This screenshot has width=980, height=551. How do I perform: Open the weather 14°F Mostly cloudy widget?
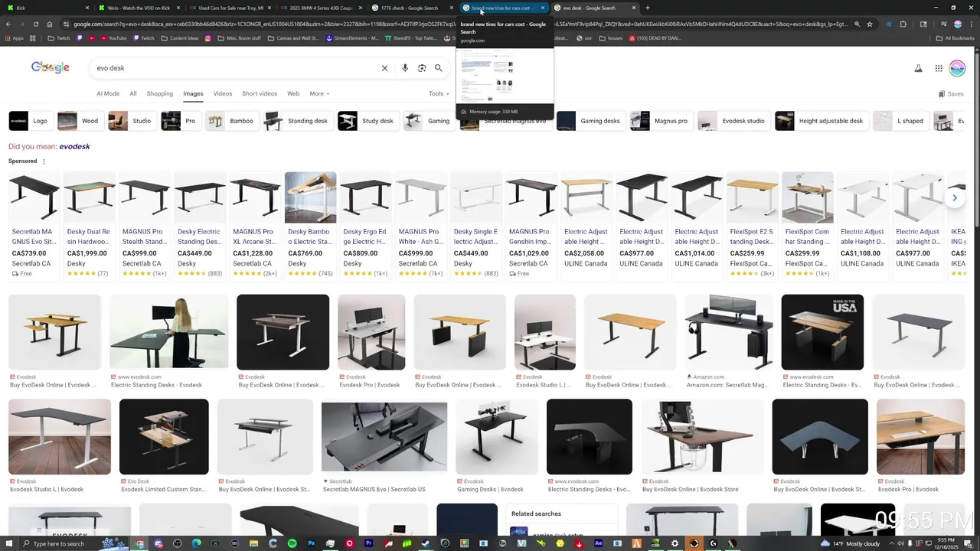click(x=850, y=543)
